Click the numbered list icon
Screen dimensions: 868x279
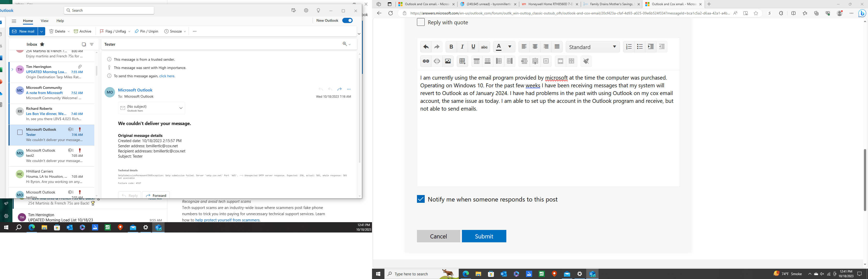point(629,47)
